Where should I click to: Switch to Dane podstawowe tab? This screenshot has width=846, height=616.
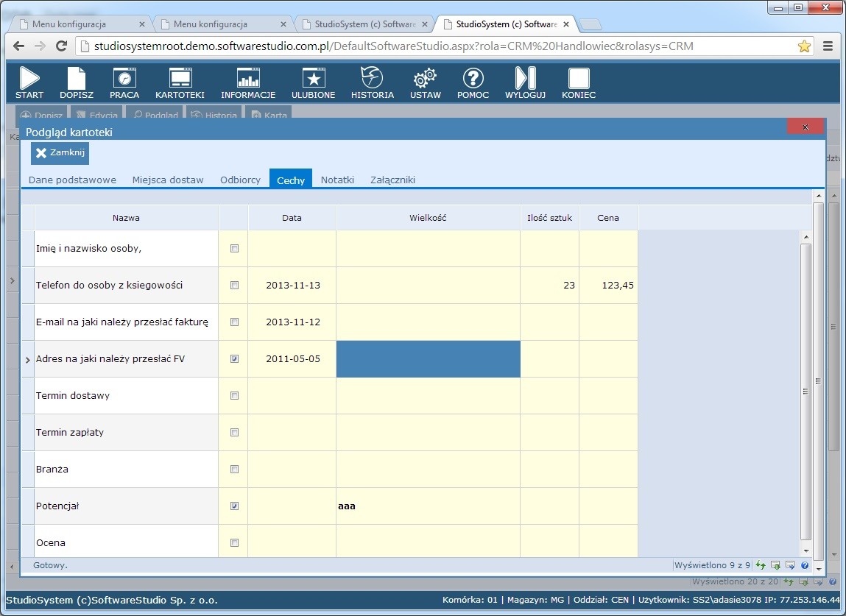pyautogui.click(x=72, y=180)
